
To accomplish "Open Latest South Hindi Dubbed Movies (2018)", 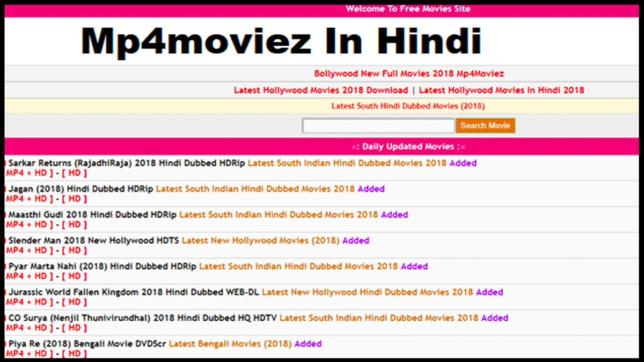I will (x=408, y=106).
